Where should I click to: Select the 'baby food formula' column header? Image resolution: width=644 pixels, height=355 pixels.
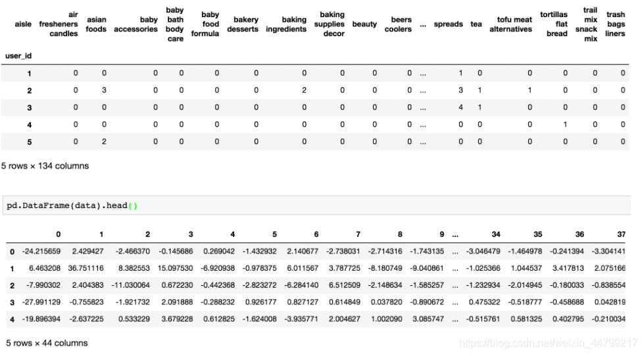(x=205, y=24)
